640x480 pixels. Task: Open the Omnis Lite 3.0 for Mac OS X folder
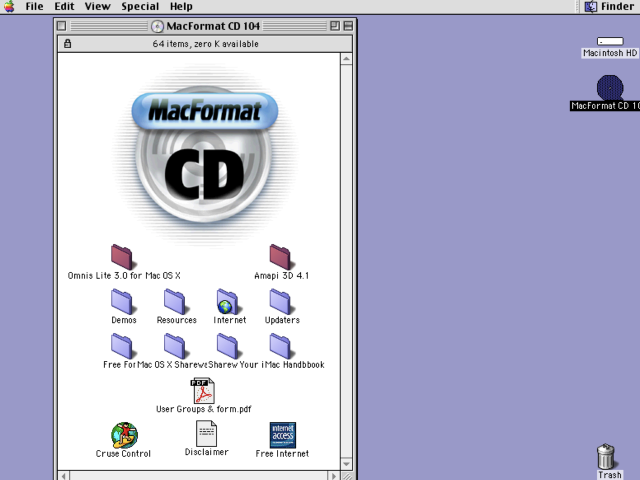[x=122, y=257]
